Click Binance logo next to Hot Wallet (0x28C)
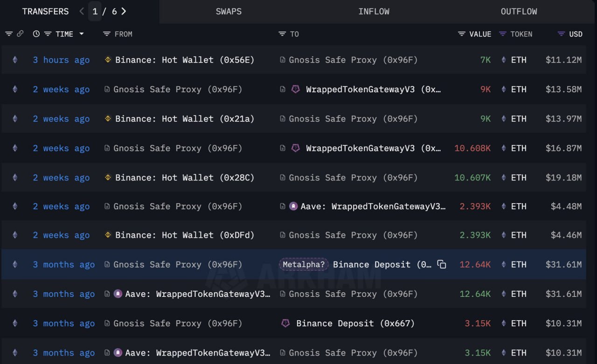The image size is (597, 364). (108, 178)
